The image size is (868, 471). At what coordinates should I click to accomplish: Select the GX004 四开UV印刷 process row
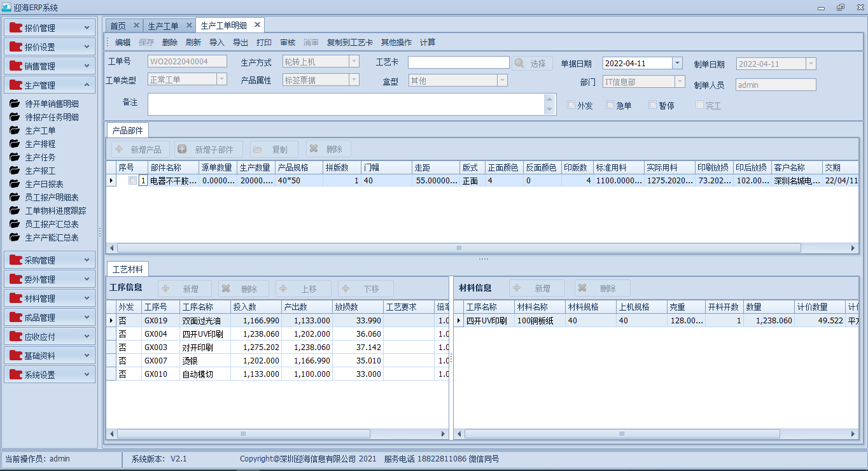[x=279, y=334]
